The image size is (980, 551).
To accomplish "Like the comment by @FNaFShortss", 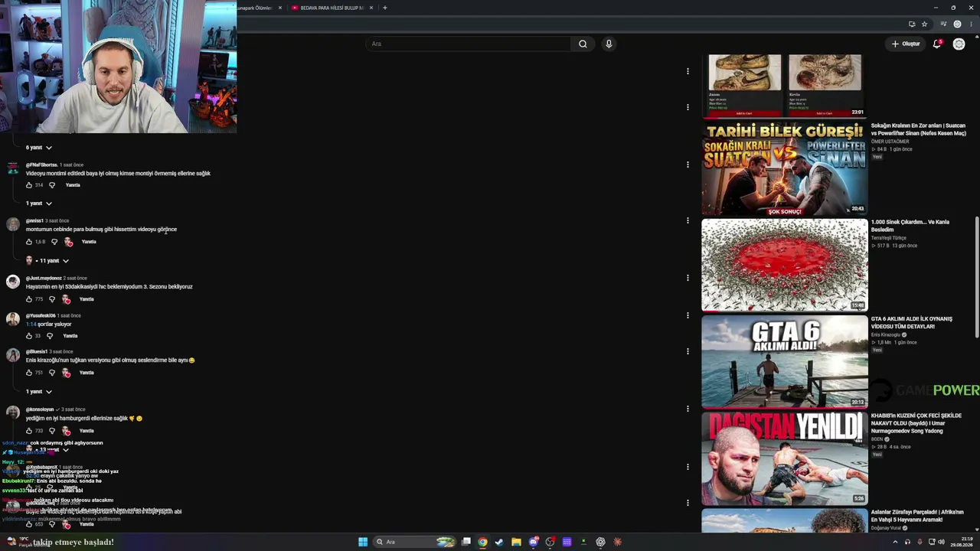I will (29, 185).
